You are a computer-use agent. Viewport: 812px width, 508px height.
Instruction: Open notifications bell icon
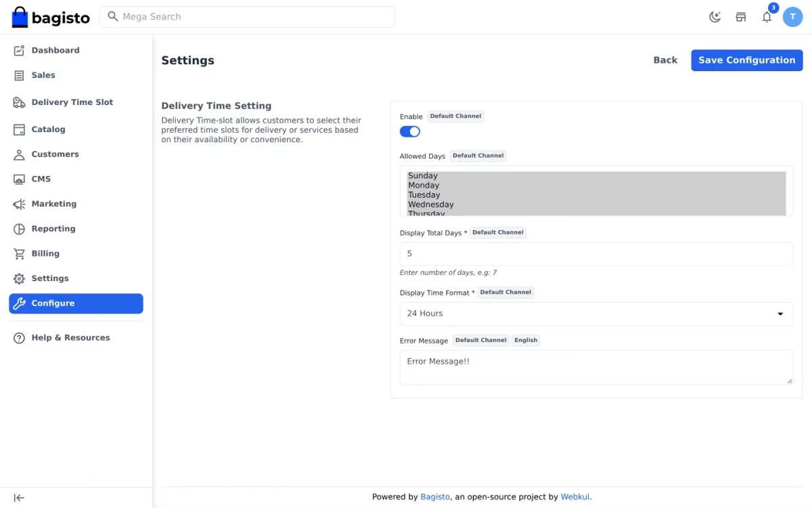[767, 17]
